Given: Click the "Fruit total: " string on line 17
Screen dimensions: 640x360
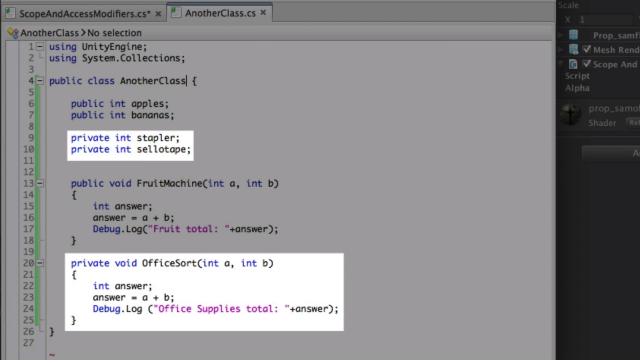Looking at the screenshot, I should [189, 229].
